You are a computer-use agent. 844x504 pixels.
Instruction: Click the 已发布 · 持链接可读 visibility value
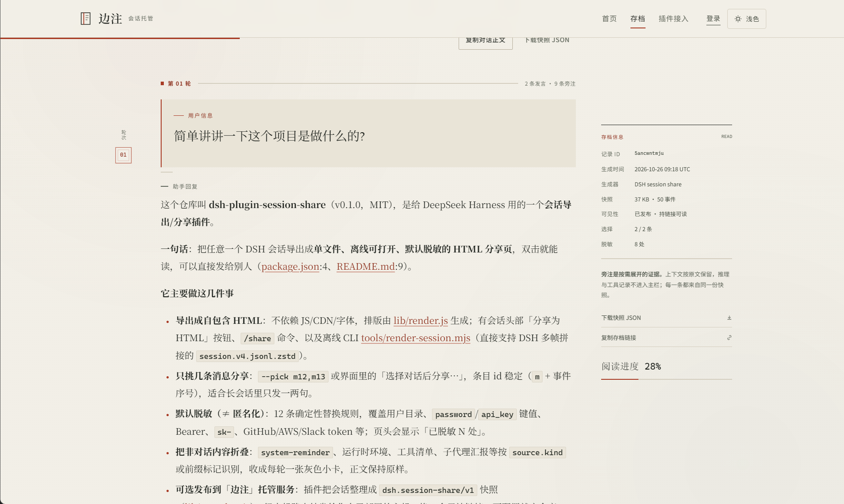pyautogui.click(x=660, y=214)
